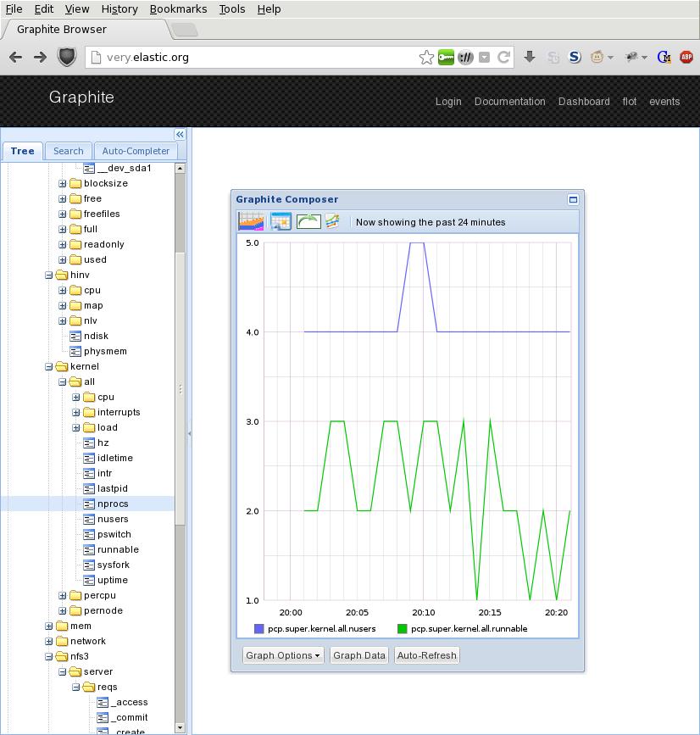Open the Dashboard link
The width and height of the screenshot is (700, 735).
coord(584,101)
